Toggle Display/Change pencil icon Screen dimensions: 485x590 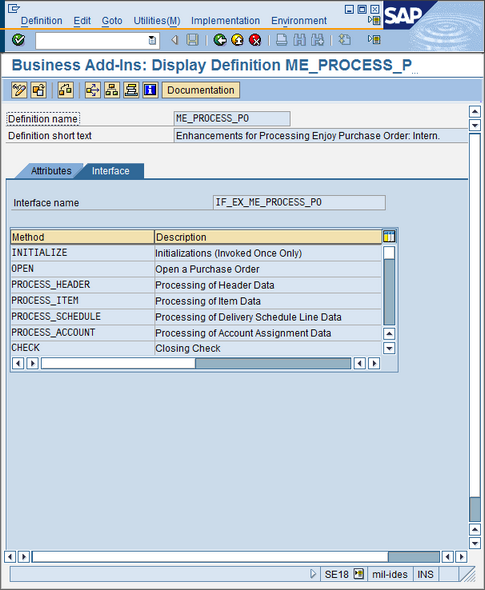coord(19,90)
